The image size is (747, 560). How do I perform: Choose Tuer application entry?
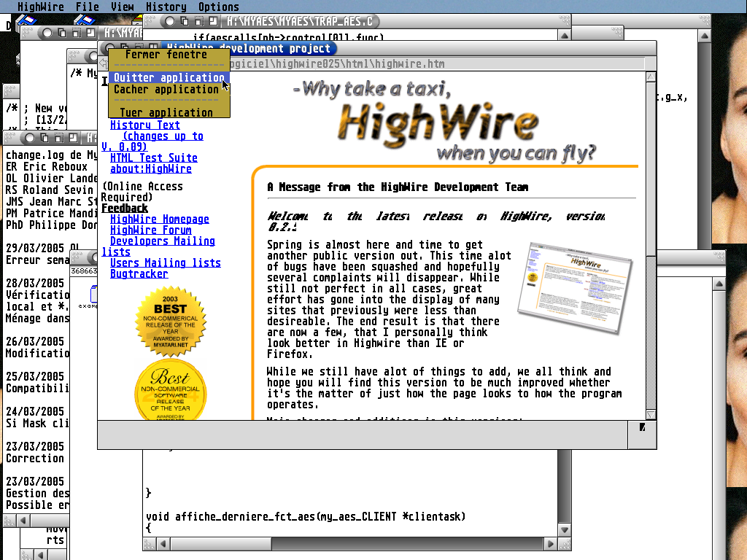tap(169, 112)
